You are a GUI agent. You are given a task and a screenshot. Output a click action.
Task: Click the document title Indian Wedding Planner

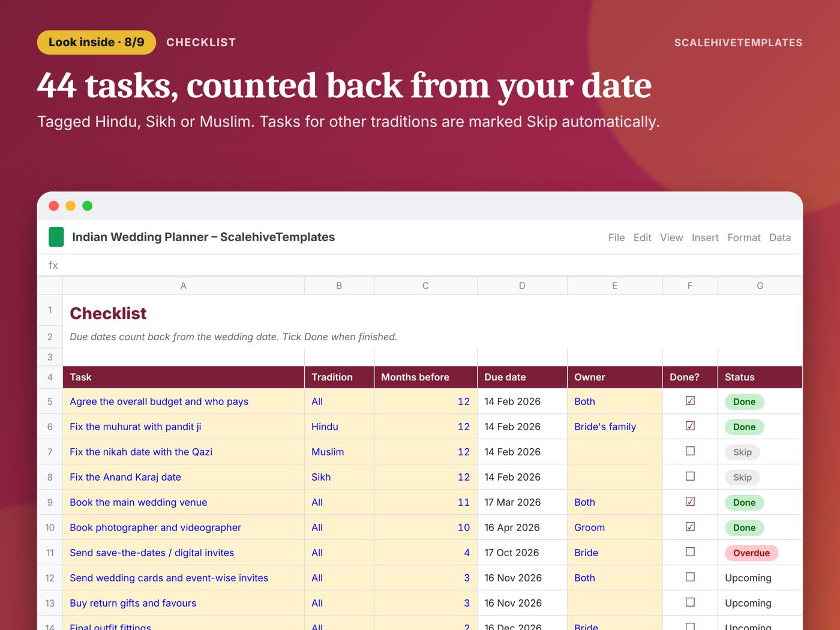click(x=203, y=237)
